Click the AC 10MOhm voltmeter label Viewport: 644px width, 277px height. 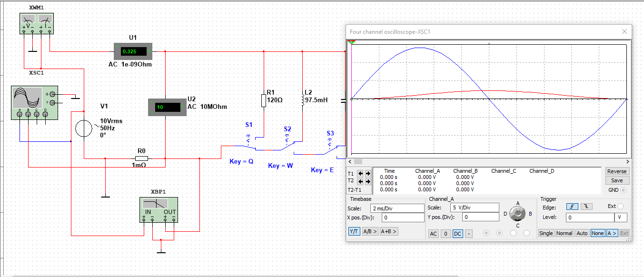[207, 107]
